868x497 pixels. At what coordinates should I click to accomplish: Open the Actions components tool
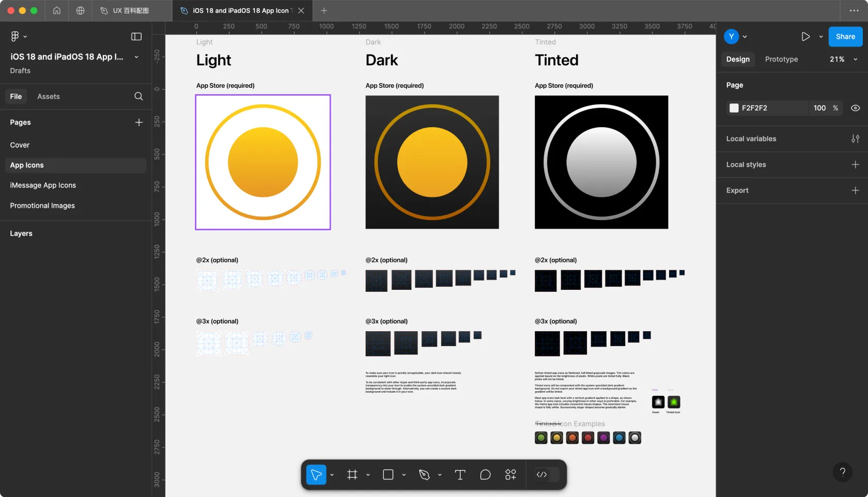pos(510,475)
